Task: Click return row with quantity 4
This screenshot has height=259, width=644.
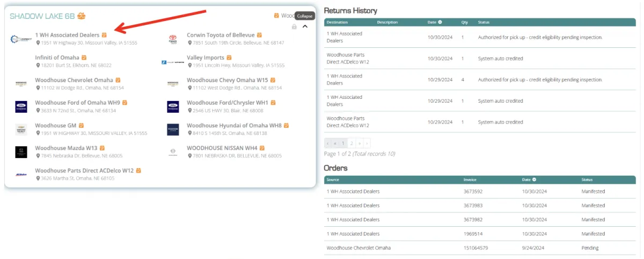Action: pyautogui.click(x=480, y=80)
